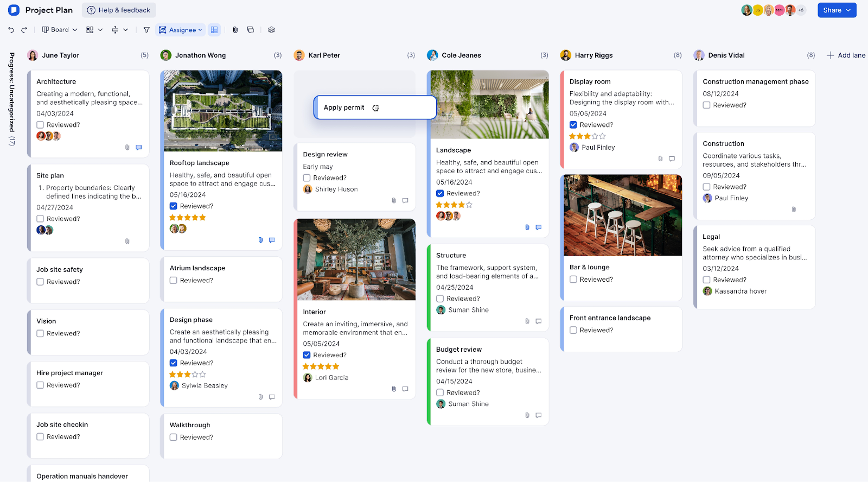Click Help & feedback button
The width and height of the screenshot is (868, 482).
(x=119, y=10)
